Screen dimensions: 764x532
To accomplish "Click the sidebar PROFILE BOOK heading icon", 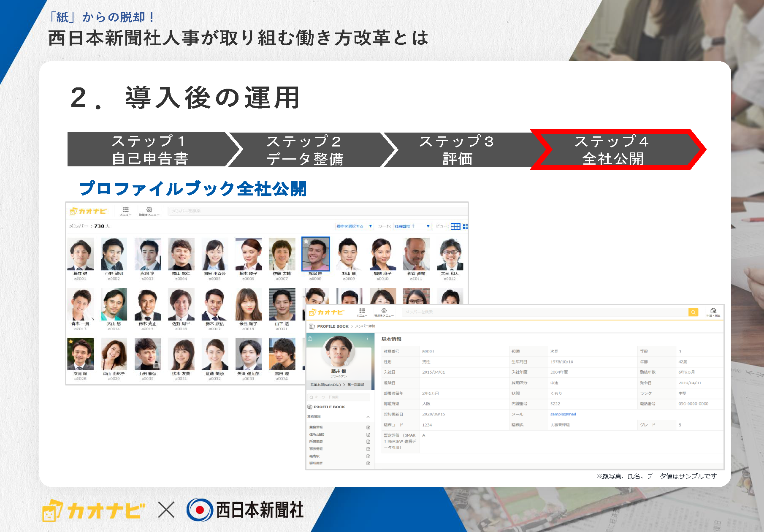I will click(310, 407).
